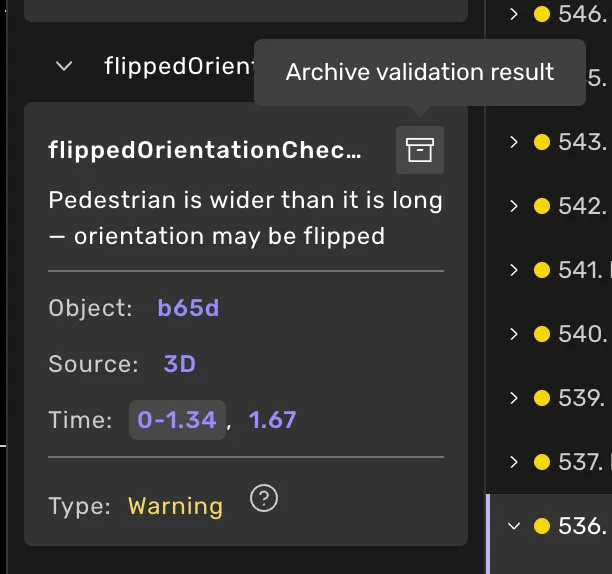Click the flippedOrientationChec... card title
Image resolution: width=612 pixels, height=574 pixels.
205,150
